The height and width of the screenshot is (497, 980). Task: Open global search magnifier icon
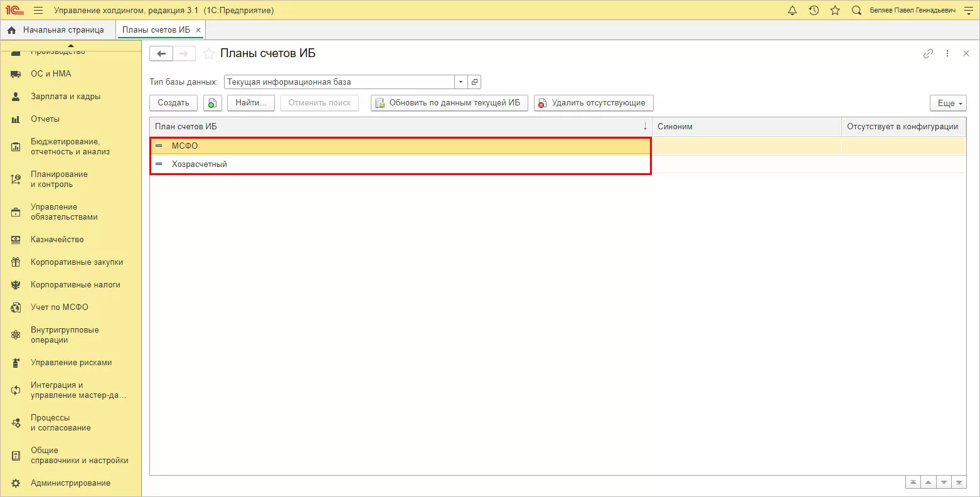856,11
